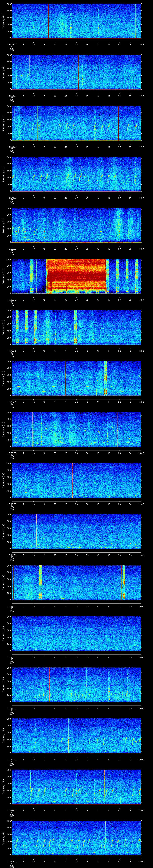Select the '13:08:00' start time label
The width and height of the screenshot is (153, 868).
(x=12, y=402)
